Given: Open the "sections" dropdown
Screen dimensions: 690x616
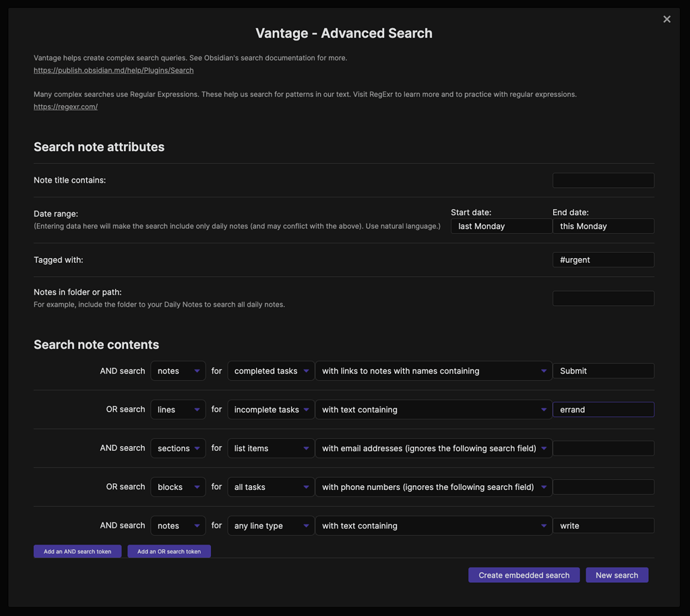Looking at the screenshot, I should (x=178, y=448).
